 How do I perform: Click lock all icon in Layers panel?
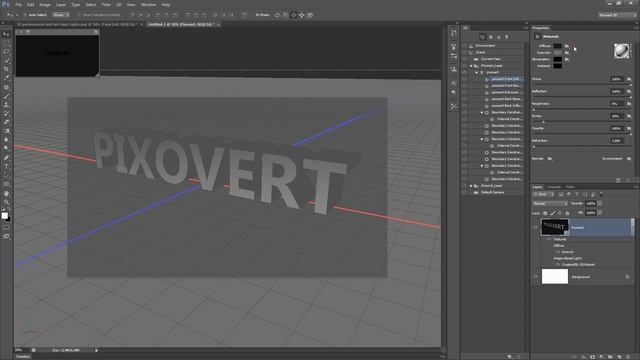(567, 213)
